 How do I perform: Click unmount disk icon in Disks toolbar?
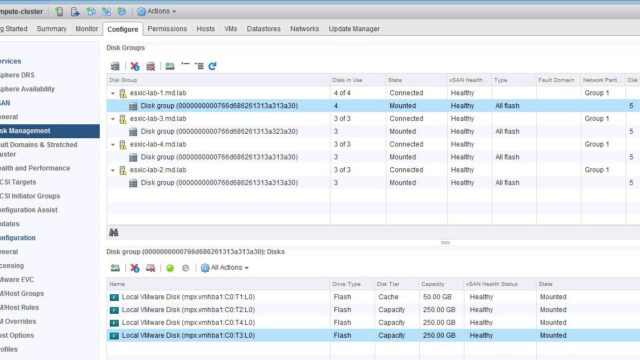151,268
